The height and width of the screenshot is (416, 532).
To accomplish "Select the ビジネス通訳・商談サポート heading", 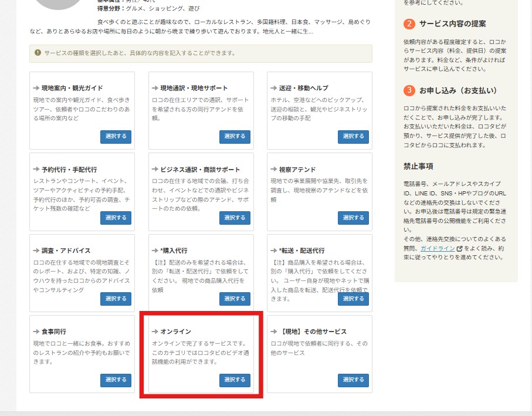I will click(200, 170).
